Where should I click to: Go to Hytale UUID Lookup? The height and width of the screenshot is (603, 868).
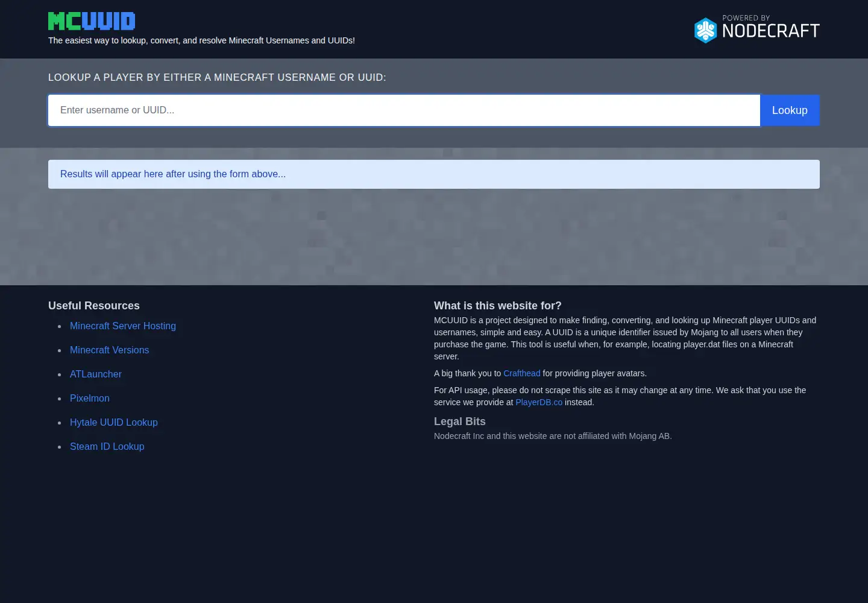pos(114,422)
